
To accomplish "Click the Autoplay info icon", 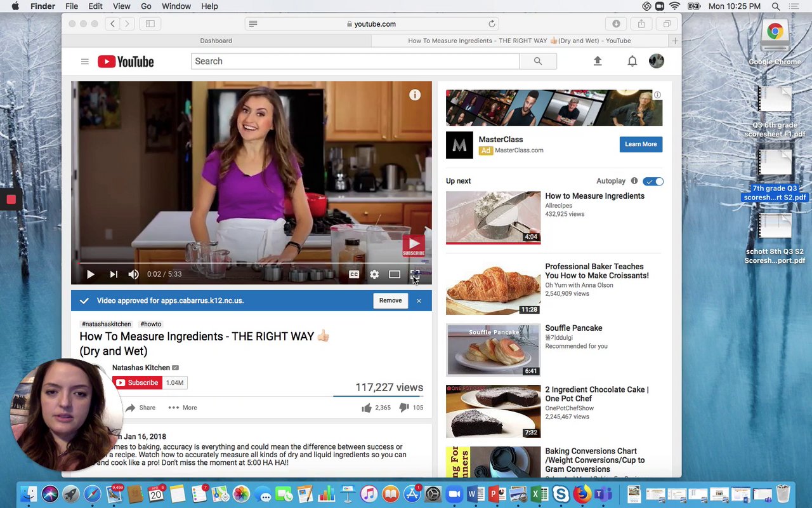I will pyautogui.click(x=634, y=181).
